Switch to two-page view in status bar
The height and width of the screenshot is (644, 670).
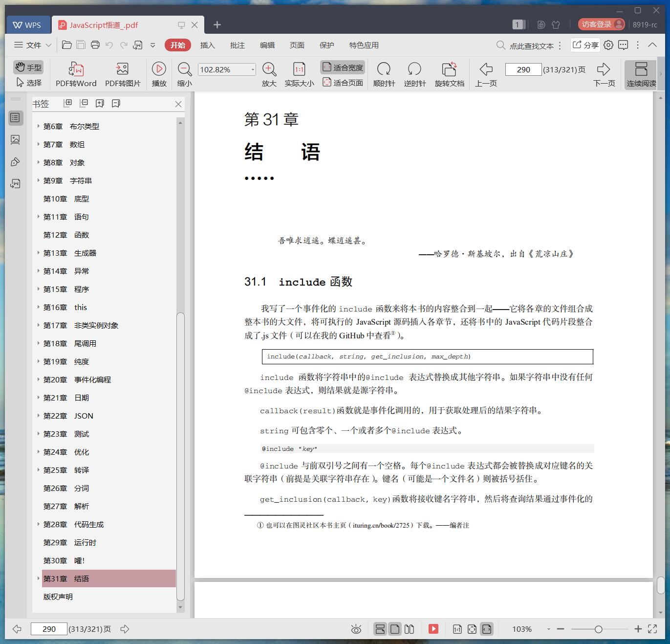410,629
